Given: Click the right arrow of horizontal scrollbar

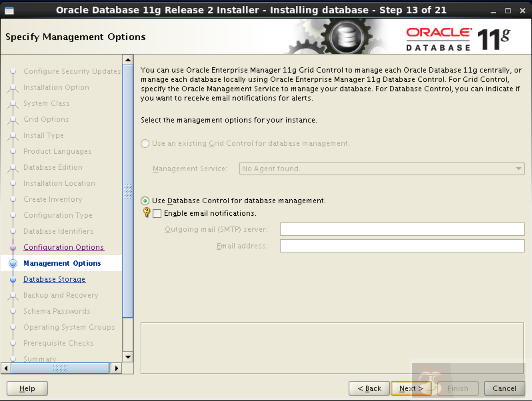Looking at the screenshot, I should click(117, 368).
